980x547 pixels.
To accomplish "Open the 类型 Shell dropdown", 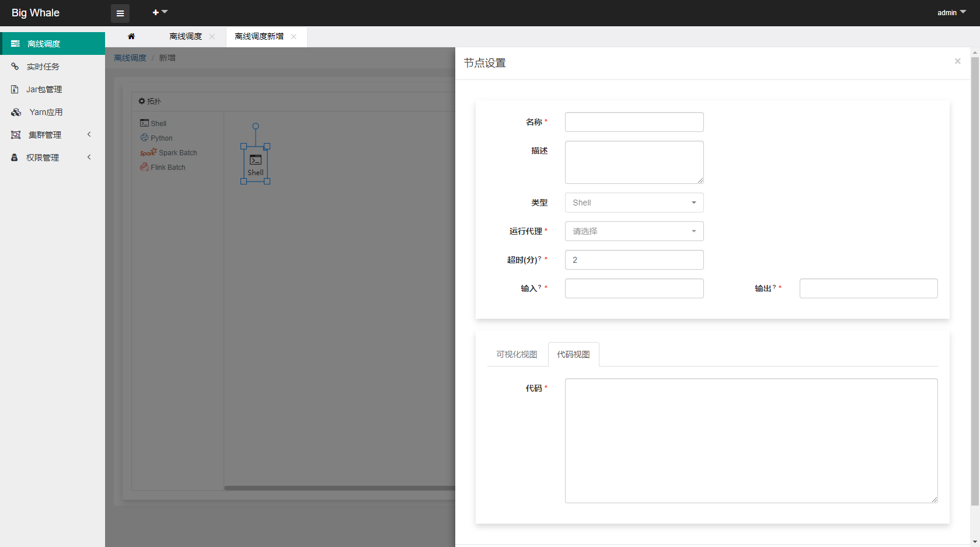I will [634, 203].
